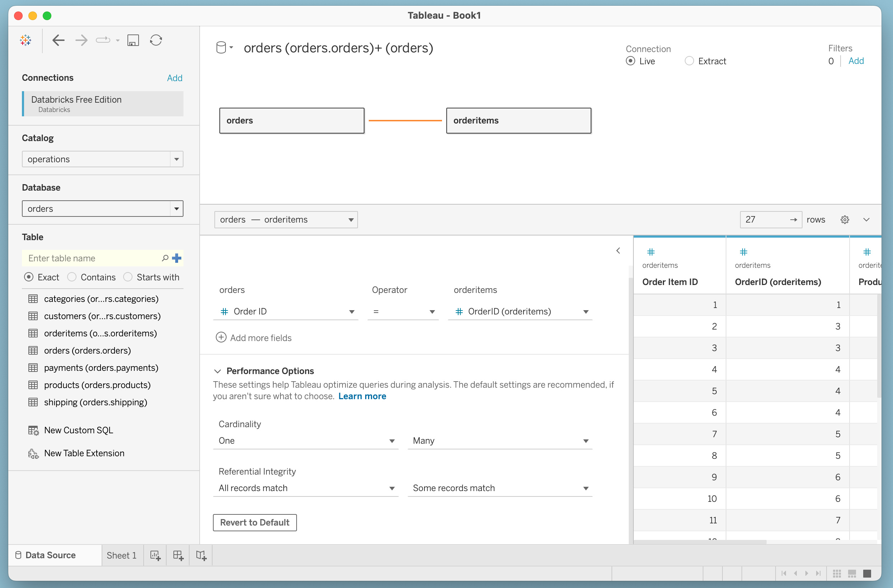893x588 pixels.
Task: Click the forward arrow toolbar icon
Action: (81, 40)
